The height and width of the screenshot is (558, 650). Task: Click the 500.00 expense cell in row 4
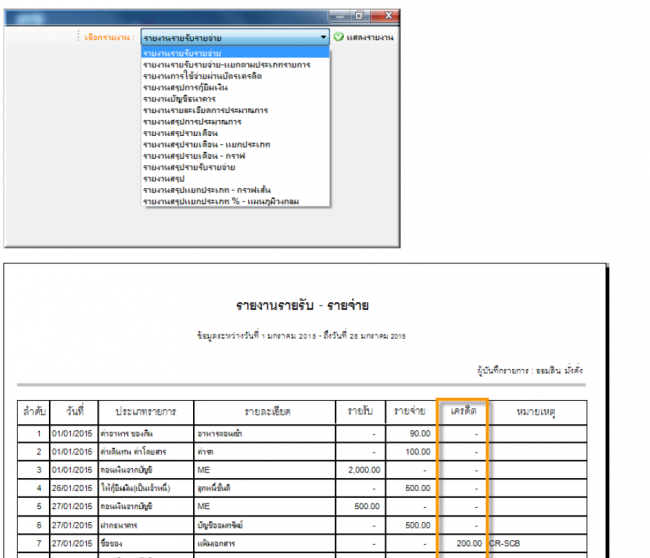click(x=410, y=488)
